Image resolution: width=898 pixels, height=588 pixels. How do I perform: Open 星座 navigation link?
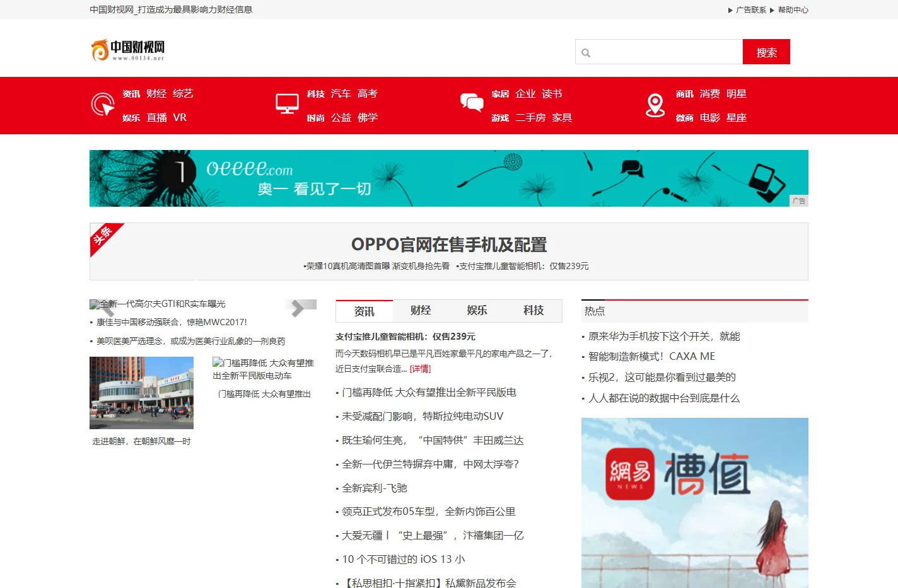tap(737, 118)
